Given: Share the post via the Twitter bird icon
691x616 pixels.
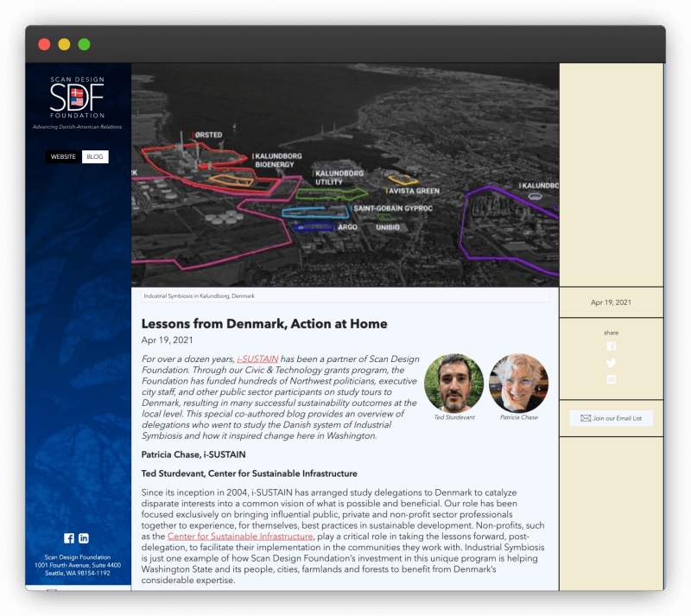Looking at the screenshot, I should pos(612,363).
